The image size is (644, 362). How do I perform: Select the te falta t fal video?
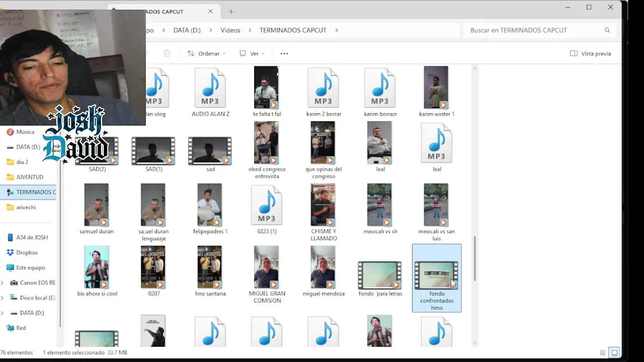(x=267, y=92)
